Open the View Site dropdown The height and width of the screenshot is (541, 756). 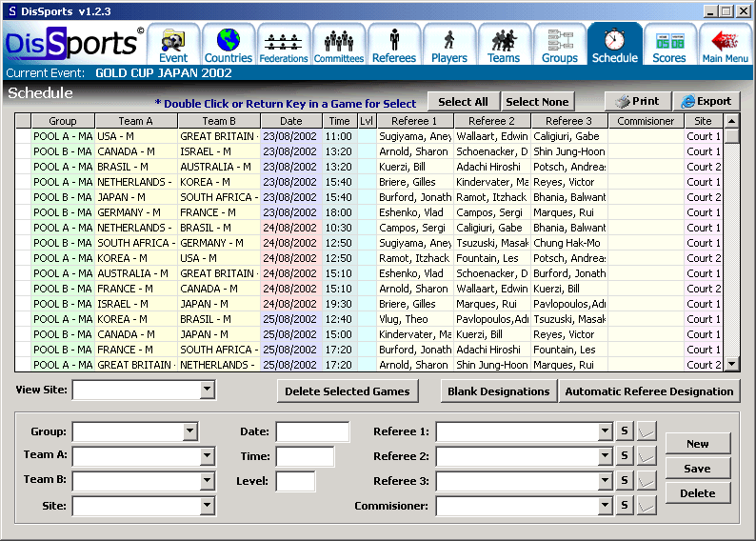pyautogui.click(x=208, y=390)
